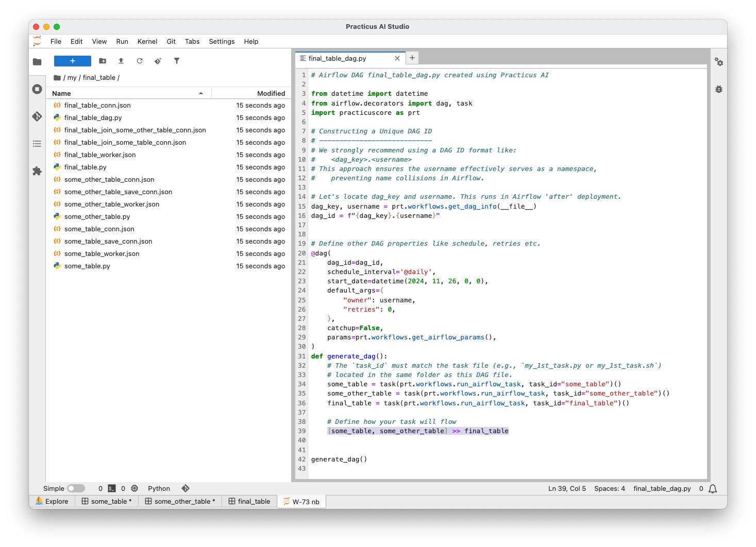
Task: Open the View menu
Action: coord(99,42)
